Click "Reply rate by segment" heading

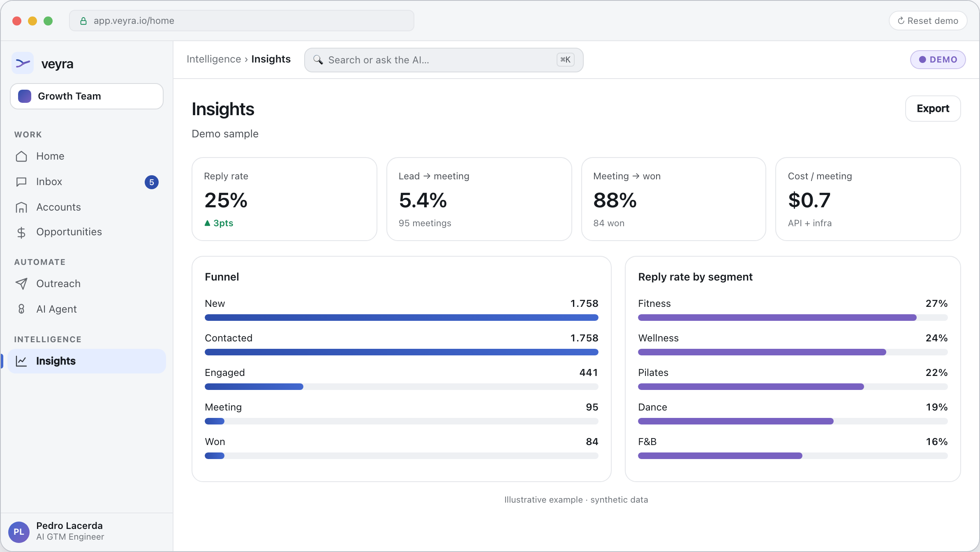pos(696,277)
